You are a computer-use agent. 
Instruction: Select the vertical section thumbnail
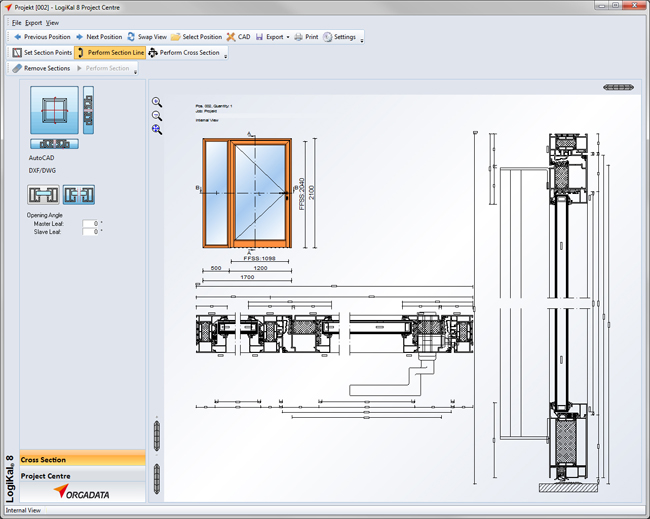[88, 110]
